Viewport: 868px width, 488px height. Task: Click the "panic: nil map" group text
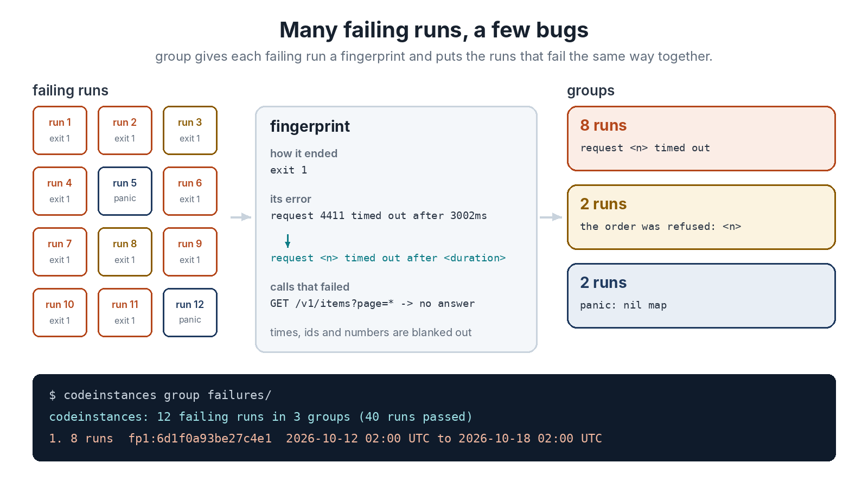pos(623,305)
